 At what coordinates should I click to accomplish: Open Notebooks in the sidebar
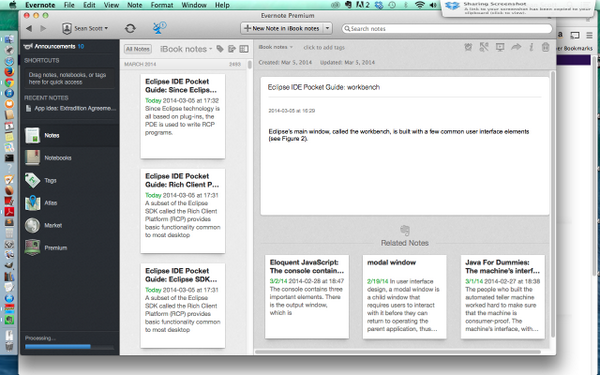(x=70, y=158)
